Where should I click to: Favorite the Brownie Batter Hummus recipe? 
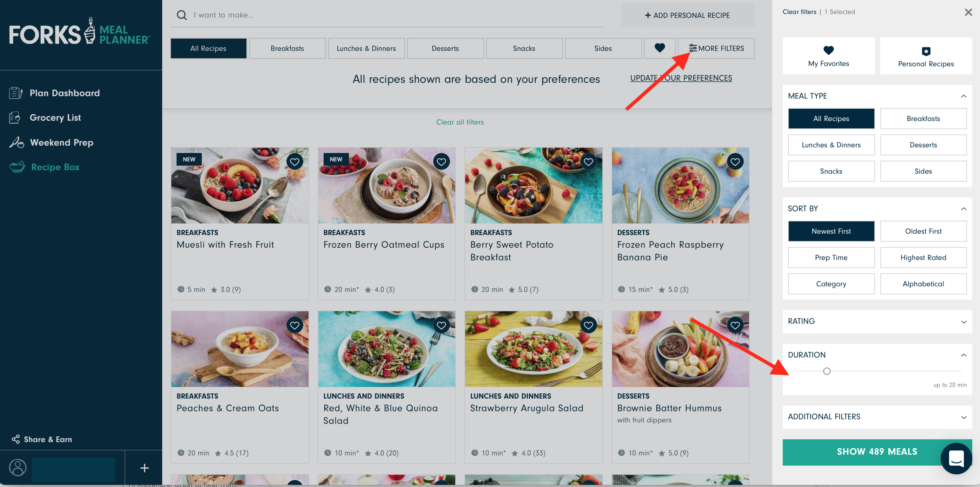[735, 326]
